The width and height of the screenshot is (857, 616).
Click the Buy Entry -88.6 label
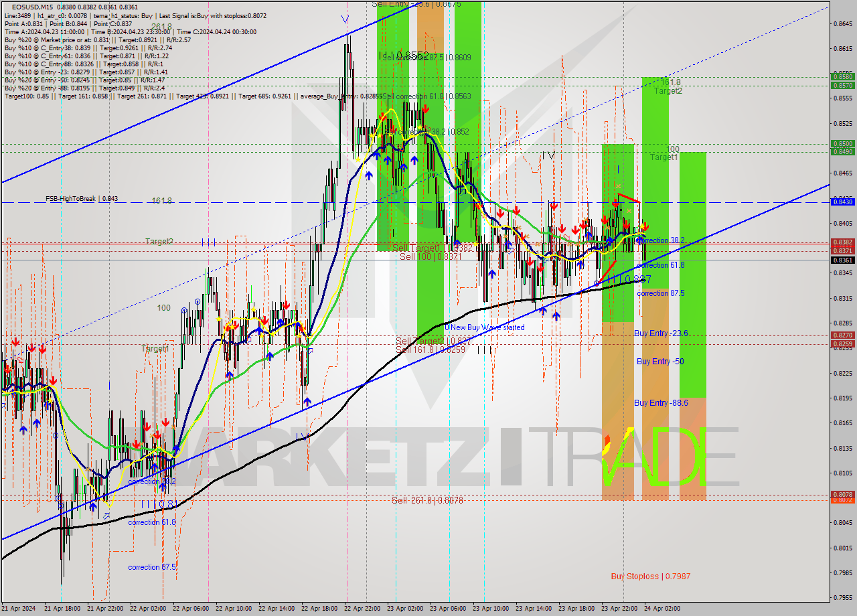[x=661, y=403]
